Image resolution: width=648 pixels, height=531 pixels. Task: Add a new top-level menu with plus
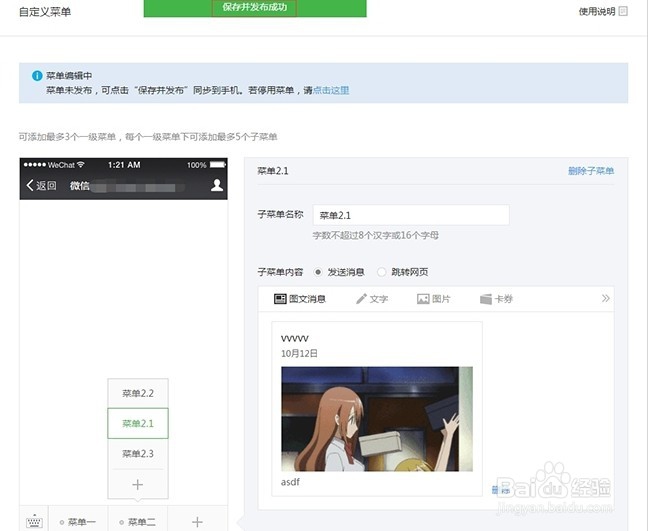point(198,521)
